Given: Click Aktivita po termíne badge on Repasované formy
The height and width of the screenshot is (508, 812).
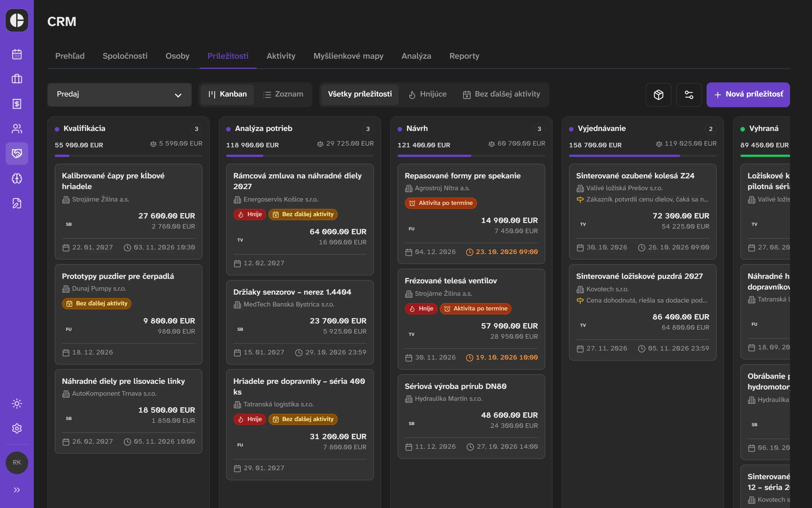Looking at the screenshot, I should [x=441, y=203].
